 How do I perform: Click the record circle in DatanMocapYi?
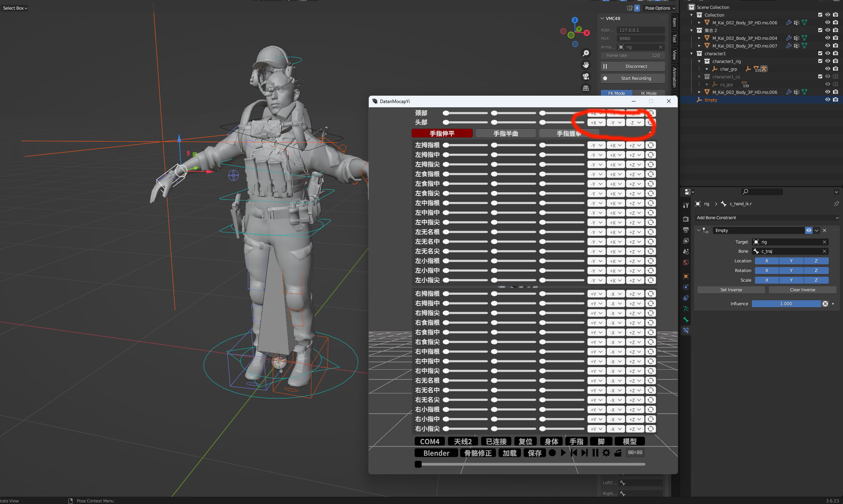[x=552, y=453]
